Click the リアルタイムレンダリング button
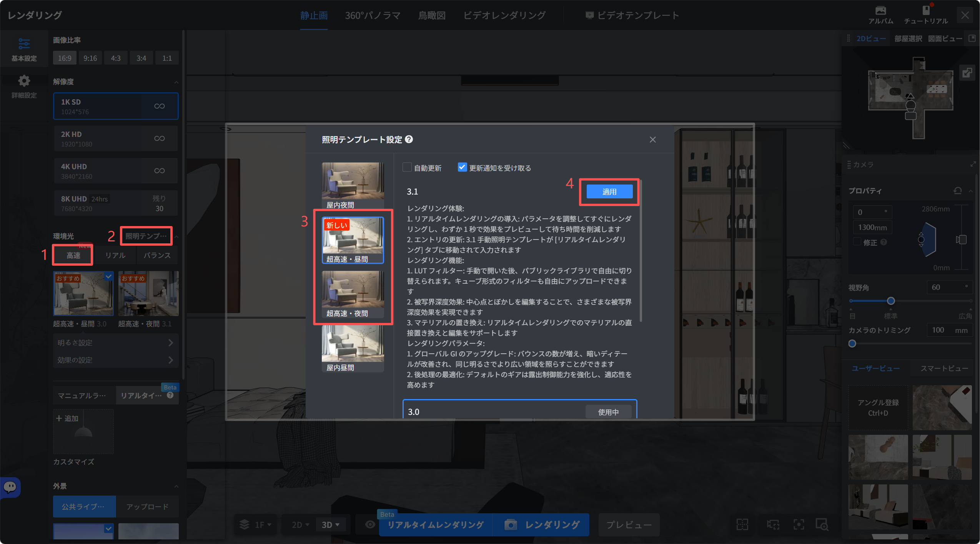This screenshot has width=980, height=544. pyautogui.click(x=436, y=525)
